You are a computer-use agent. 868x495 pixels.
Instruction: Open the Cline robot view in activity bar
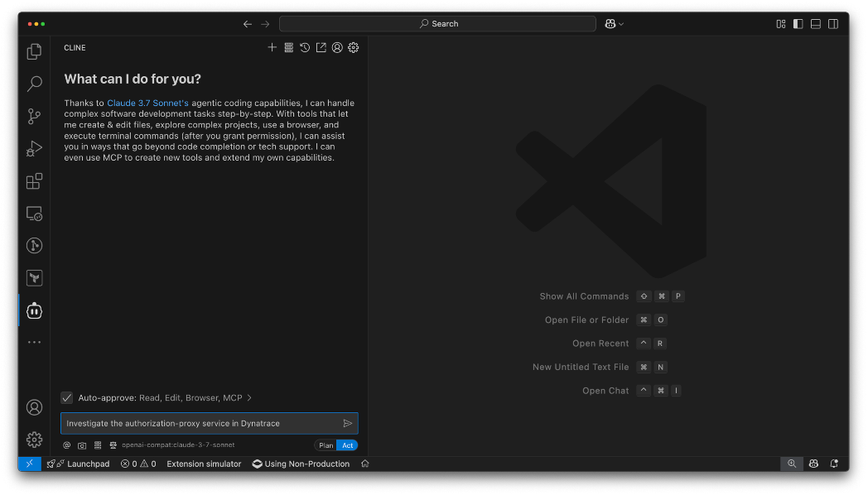tap(34, 310)
